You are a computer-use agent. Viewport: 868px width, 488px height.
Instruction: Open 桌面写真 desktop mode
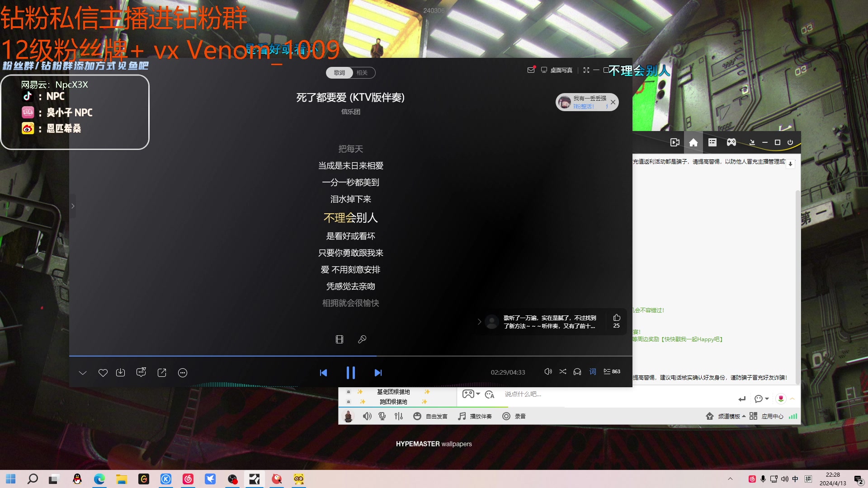click(x=557, y=70)
